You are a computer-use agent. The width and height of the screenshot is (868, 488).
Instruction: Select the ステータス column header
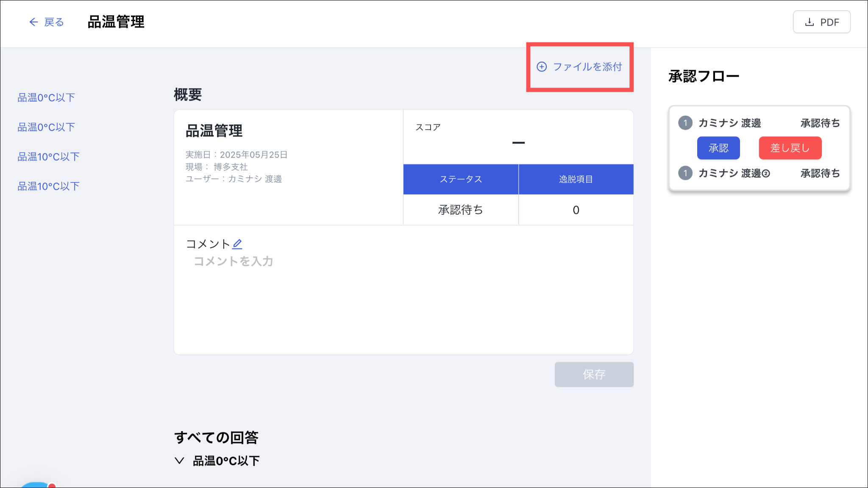pos(461,179)
